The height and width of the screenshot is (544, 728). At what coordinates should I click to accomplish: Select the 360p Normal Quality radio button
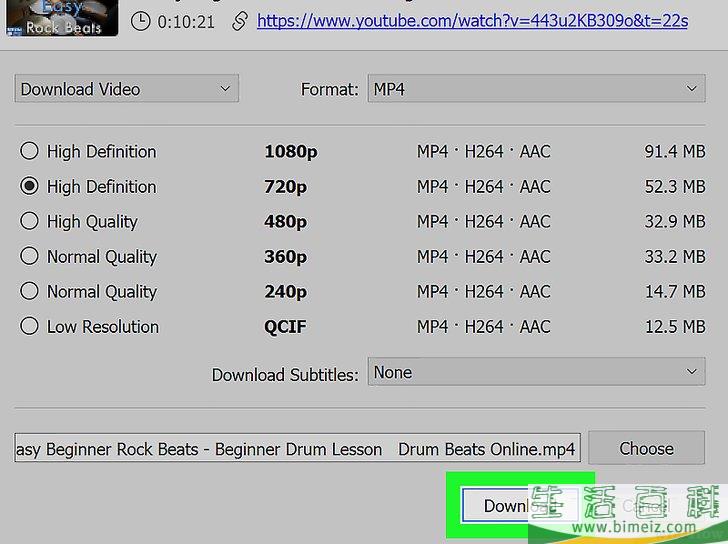[x=30, y=256]
